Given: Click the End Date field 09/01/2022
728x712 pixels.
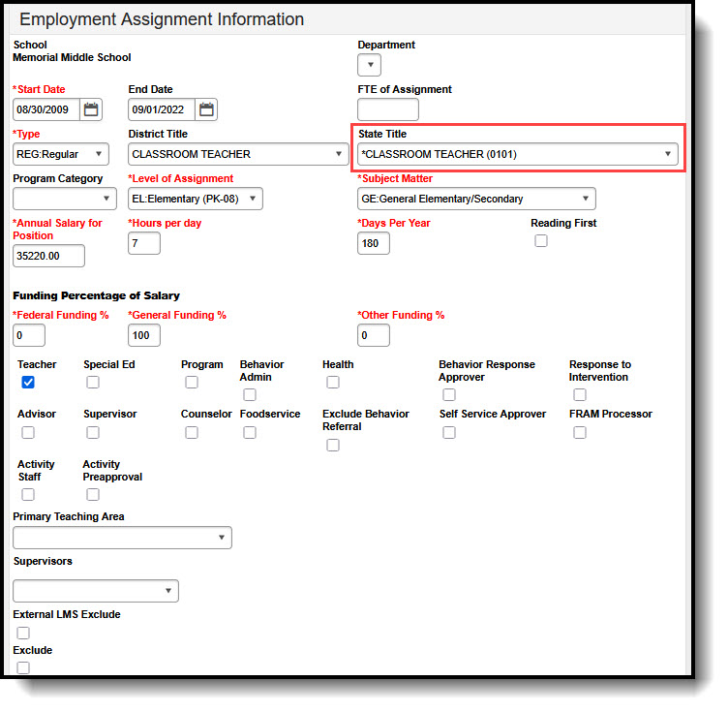Looking at the screenshot, I should (x=162, y=109).
